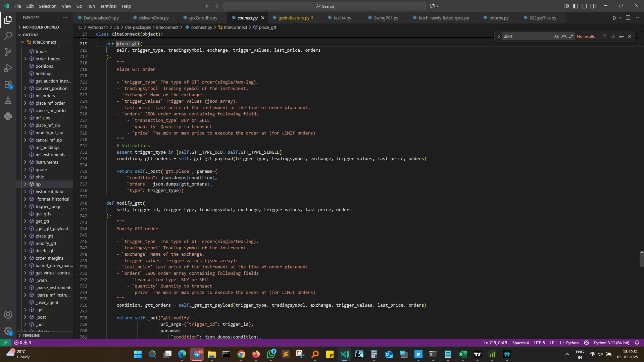Open the Testing flask view
644x362 pixels.
pos(8,100)
